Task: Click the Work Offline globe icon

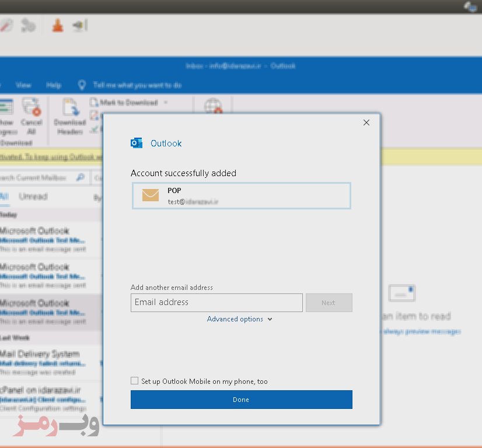Action: pos(213,106)
